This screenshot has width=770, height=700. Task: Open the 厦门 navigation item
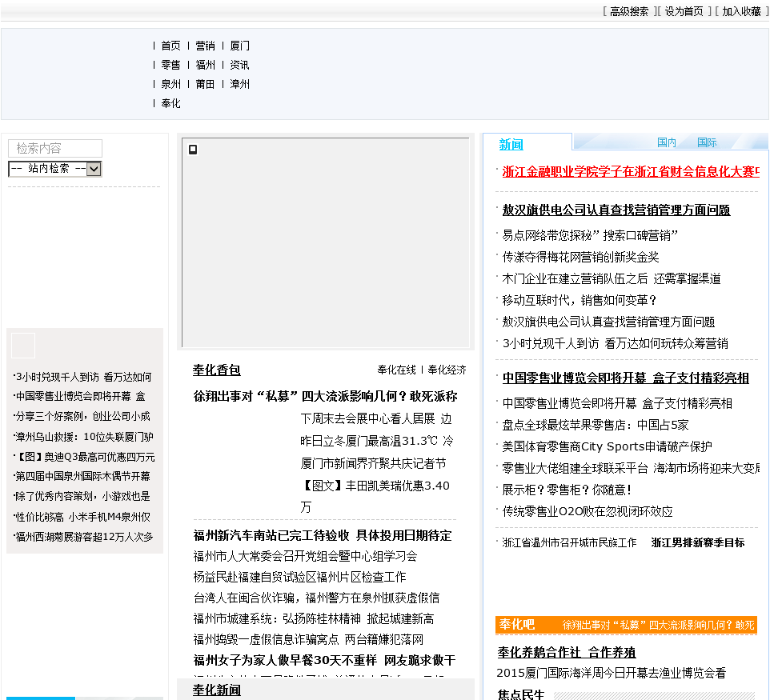[239, 46]
